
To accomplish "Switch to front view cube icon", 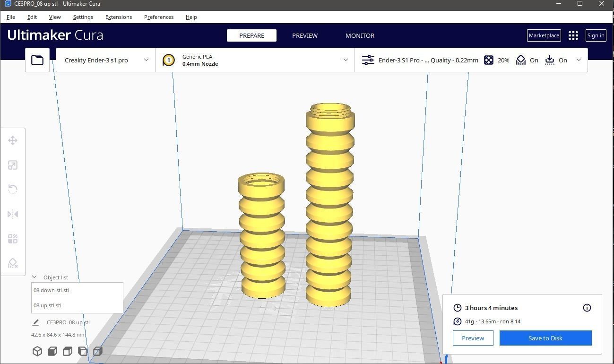I will [52, 351].
